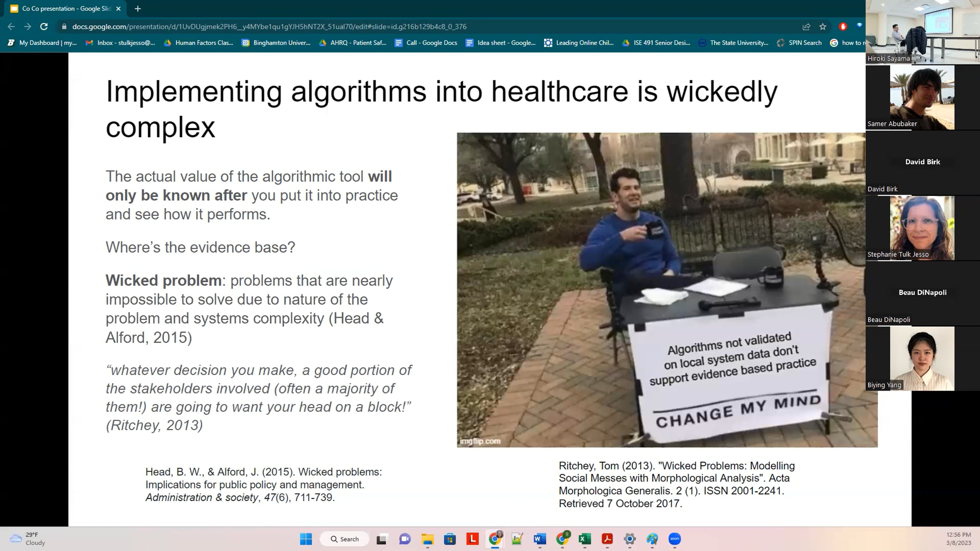Open the red hand ad blocker extension
Screen dimensions: 980x551
pos(843,27)
